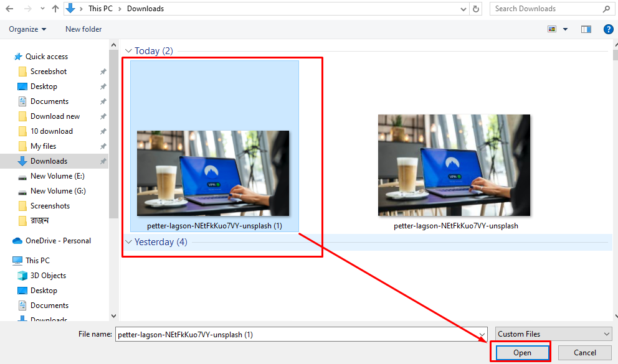Select OneDrive - Personal
This screenshot has width=618, height=364.
pos(58,241)
